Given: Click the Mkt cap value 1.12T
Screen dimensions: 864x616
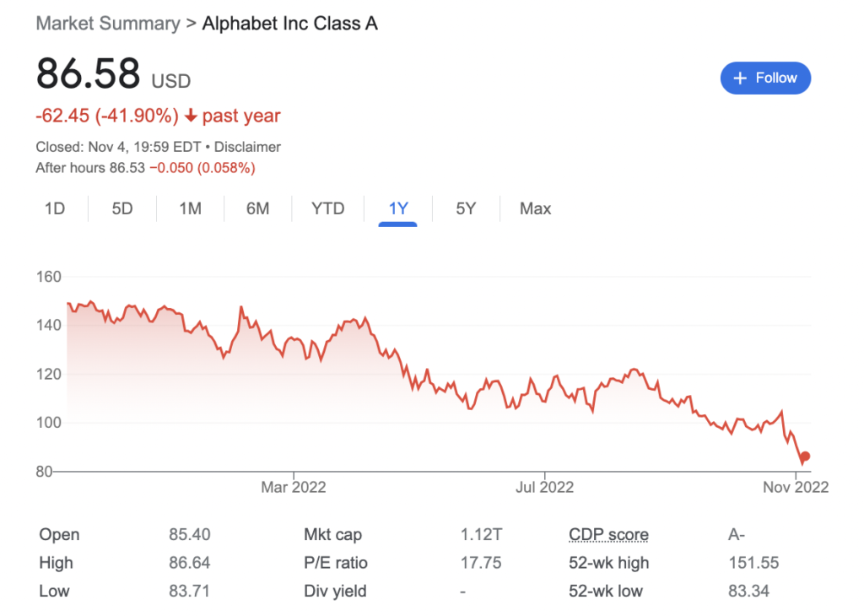Looking at the screenshot, I should (x=481, y=534).
